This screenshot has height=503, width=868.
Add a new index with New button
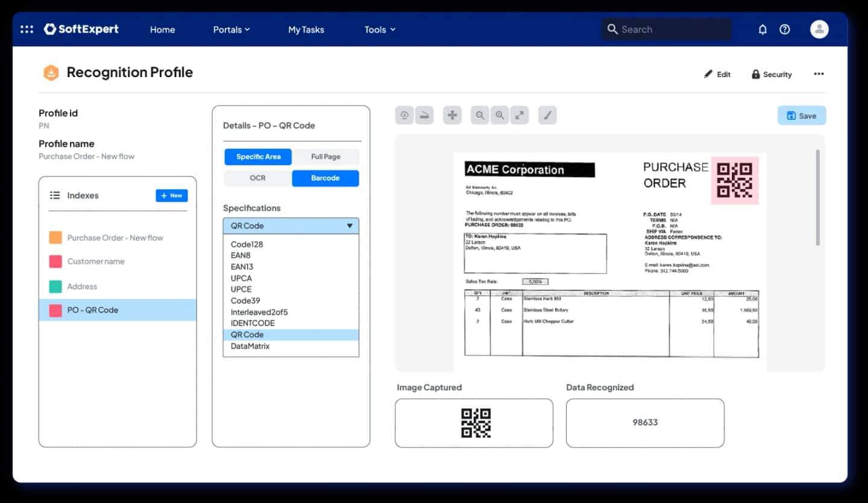point(172,196)
